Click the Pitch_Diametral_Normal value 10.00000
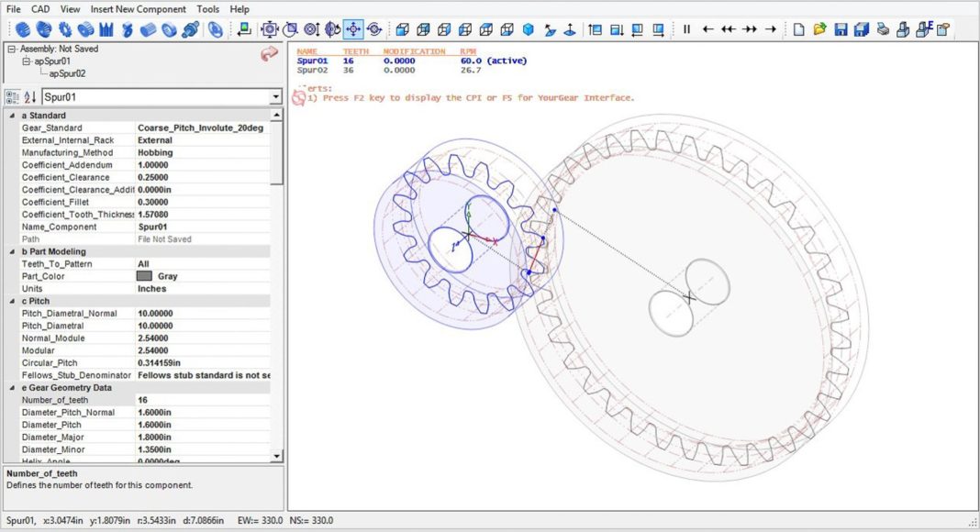Screen dimensions: 980x532 pyautogui.click(x=203, y=314)
